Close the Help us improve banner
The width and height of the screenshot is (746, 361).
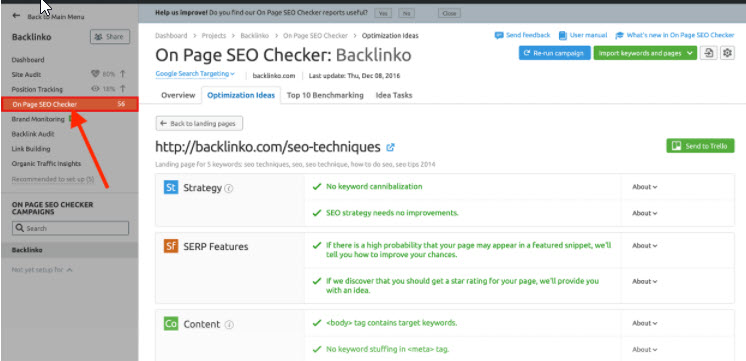point(449,13)
